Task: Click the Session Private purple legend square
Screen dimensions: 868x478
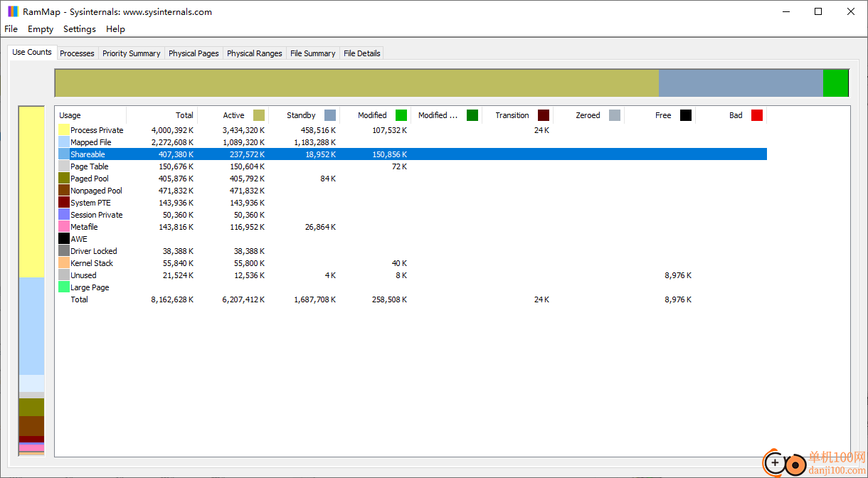Action: [64, 215]
